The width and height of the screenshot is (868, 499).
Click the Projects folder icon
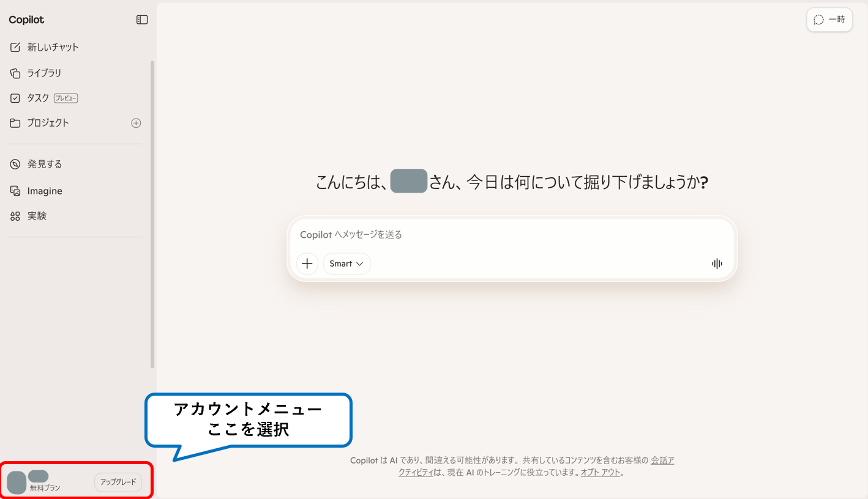[x=15, y=123]
